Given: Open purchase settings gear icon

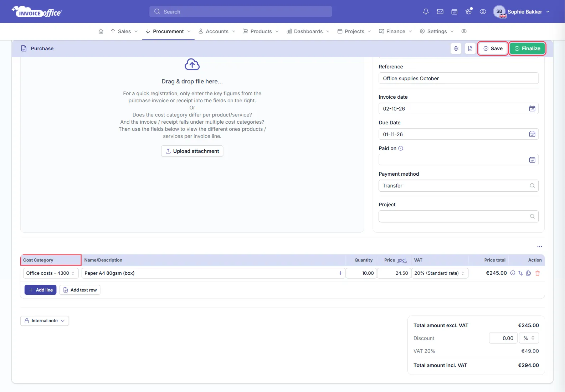Looking at the screenshot, I should click(456, 48).
